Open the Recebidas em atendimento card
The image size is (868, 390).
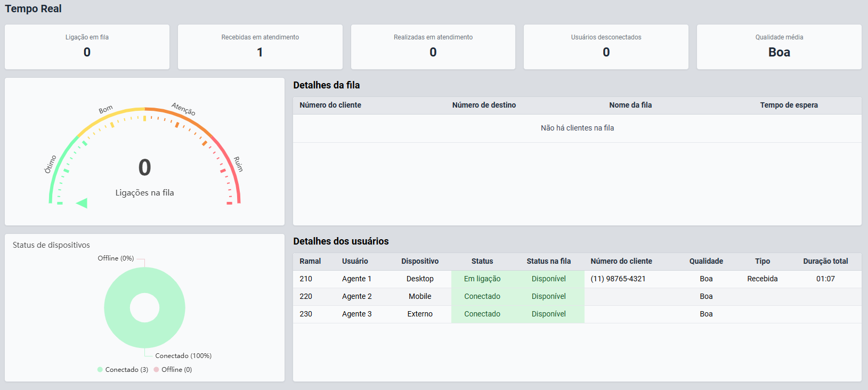[260, 47]
